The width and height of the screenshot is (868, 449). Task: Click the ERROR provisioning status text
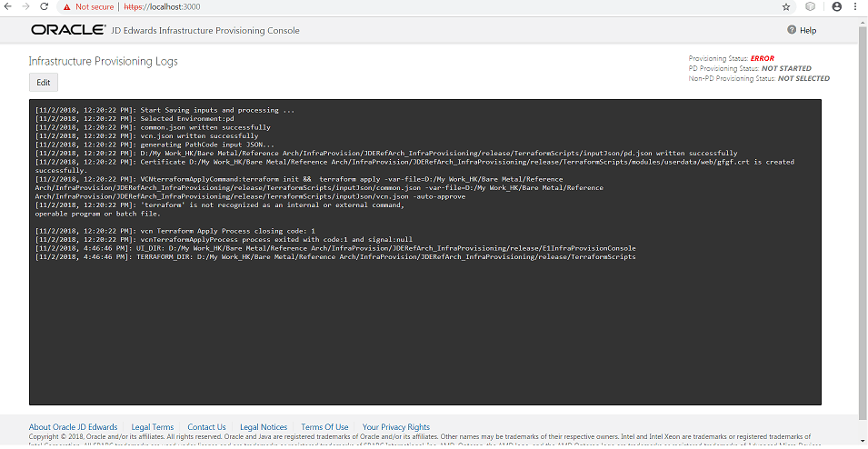(763, 58)
